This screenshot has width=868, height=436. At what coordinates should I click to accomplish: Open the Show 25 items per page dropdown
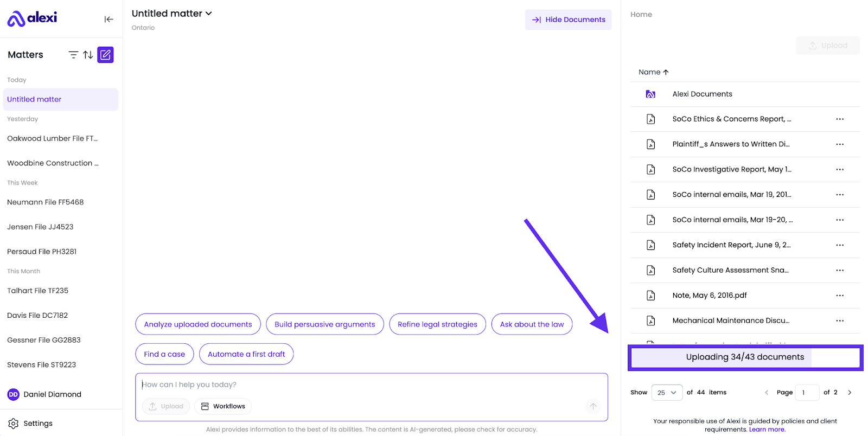[667, 393]
